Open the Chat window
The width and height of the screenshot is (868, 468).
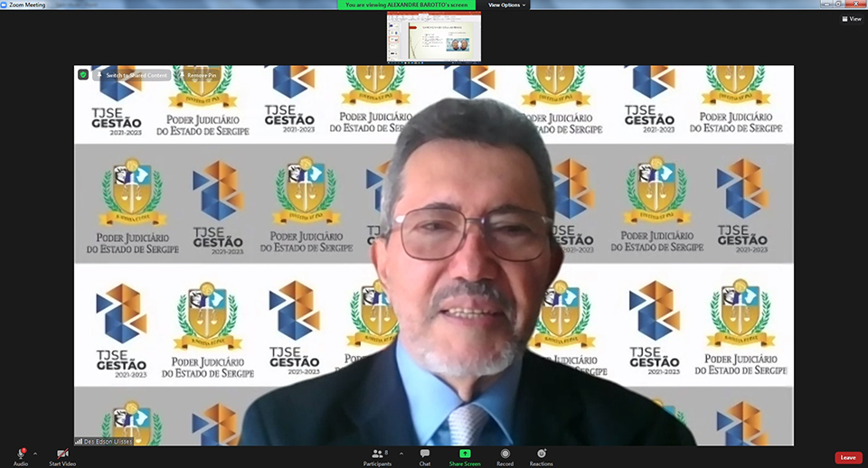click(424, 454)
